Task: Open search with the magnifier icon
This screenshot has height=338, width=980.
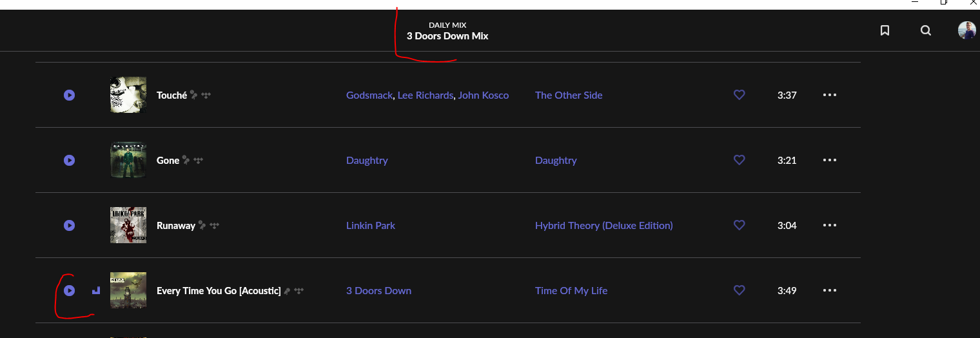Action: pos(926,30)
